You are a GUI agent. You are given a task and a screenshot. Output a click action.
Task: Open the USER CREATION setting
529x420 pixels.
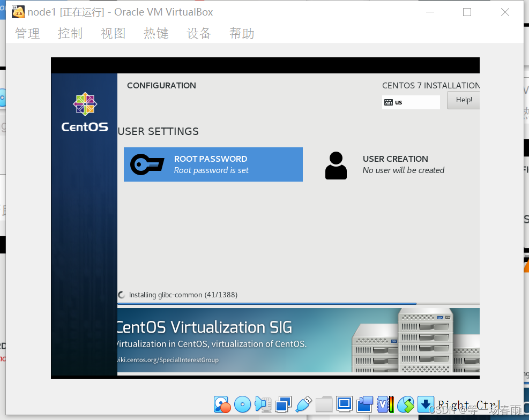[x=385, y=164]
